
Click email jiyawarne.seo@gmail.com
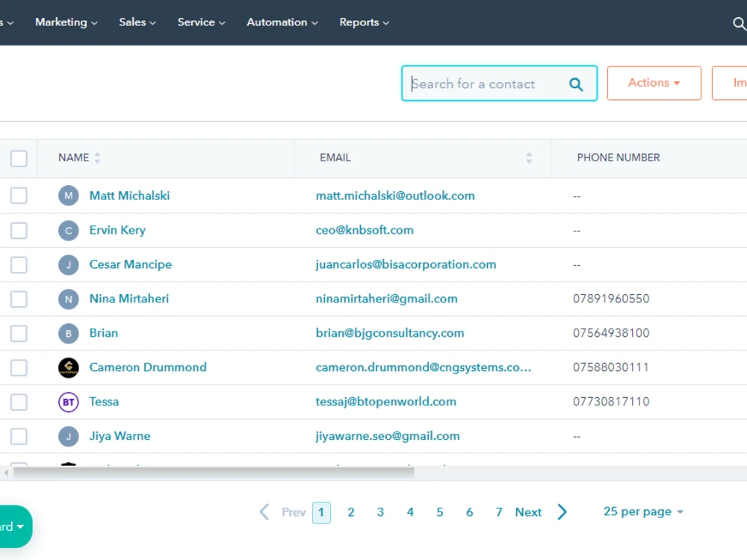(387, 436)
